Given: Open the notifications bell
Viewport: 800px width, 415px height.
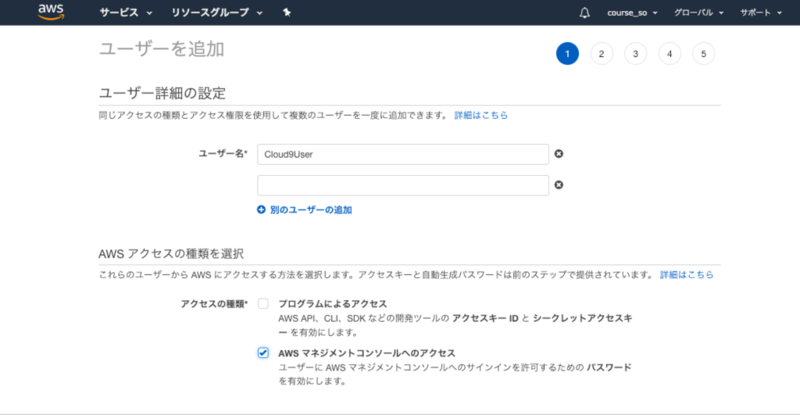Looking at the screenshot, I should click(x=585, y=13).
